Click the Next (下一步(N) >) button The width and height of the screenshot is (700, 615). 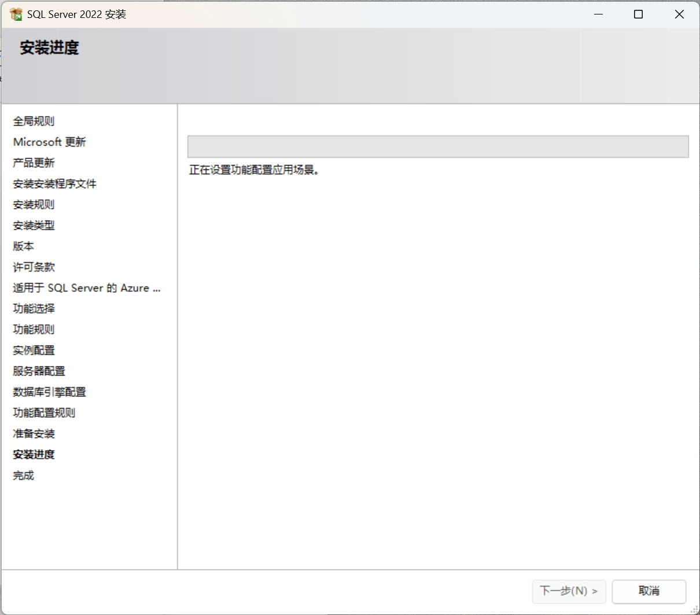coord(569,591)
